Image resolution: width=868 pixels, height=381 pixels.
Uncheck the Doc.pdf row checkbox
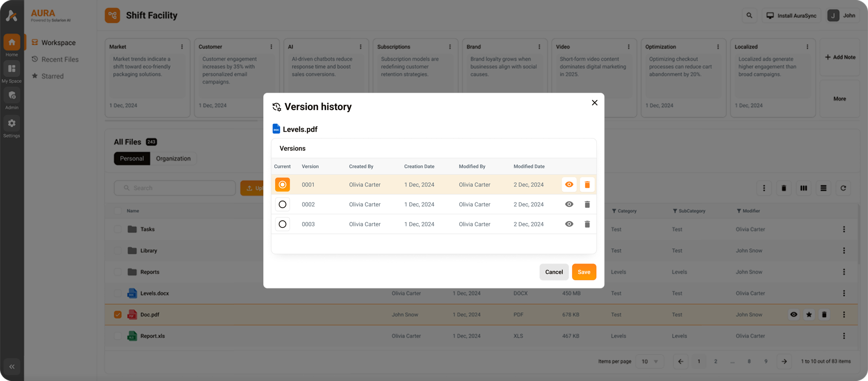pos(118,315)
